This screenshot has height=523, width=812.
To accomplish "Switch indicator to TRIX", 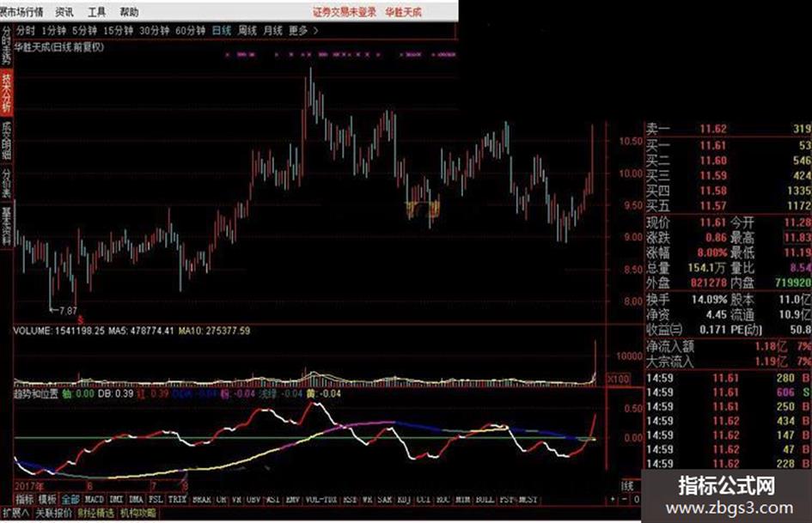I will pos(177,499).
